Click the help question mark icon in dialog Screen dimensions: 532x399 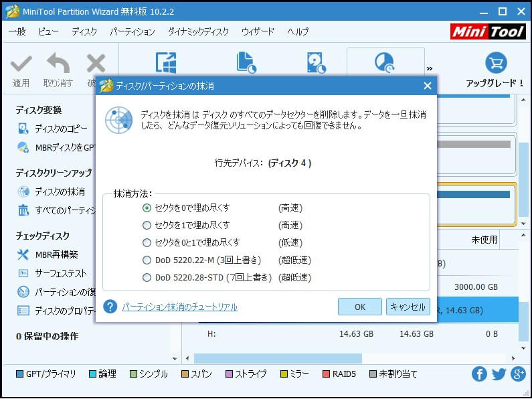click(110, 307)
